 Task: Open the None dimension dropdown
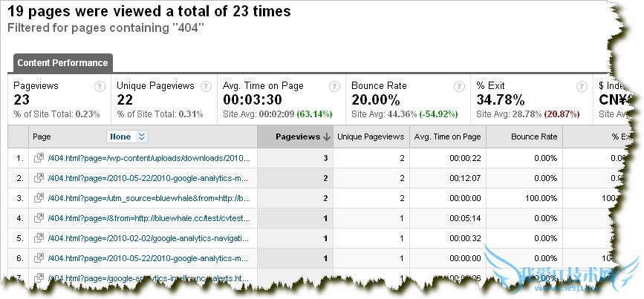pyautogui.click(x=128, y=137)
